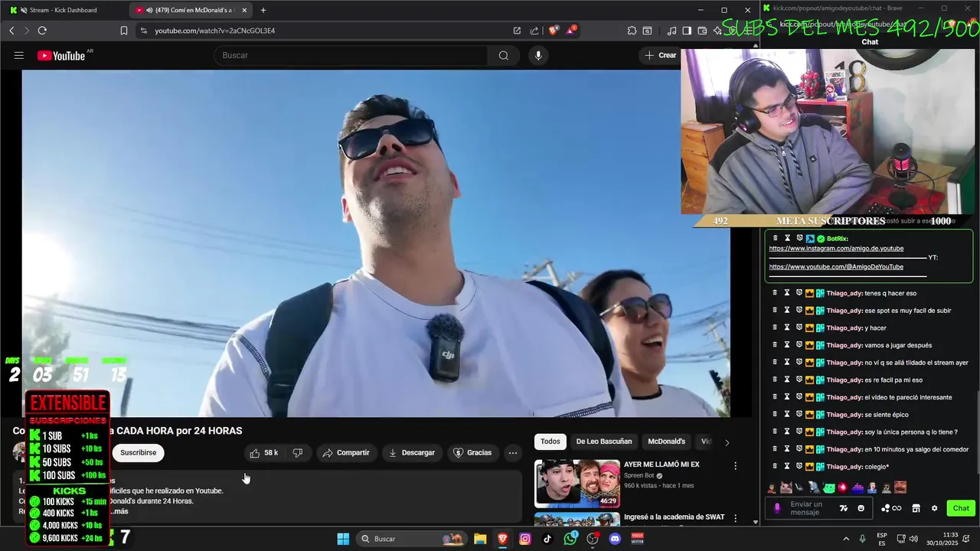The image size is (980, 551).
Task: Open Discord from the taskbar
Action: (615, 539)
